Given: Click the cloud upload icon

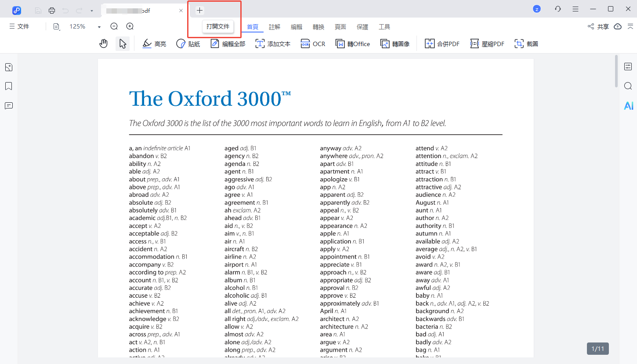Looking at the screenshot, I should tap(618, 26).
